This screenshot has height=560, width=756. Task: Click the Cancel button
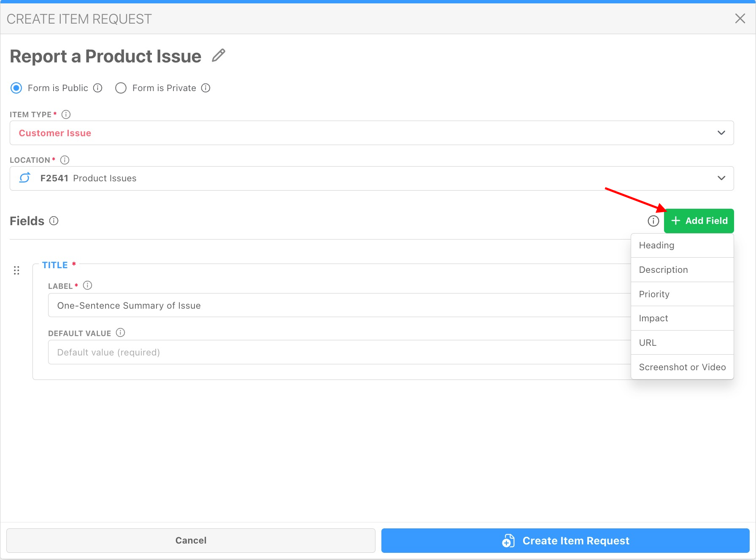coord(191,540)
